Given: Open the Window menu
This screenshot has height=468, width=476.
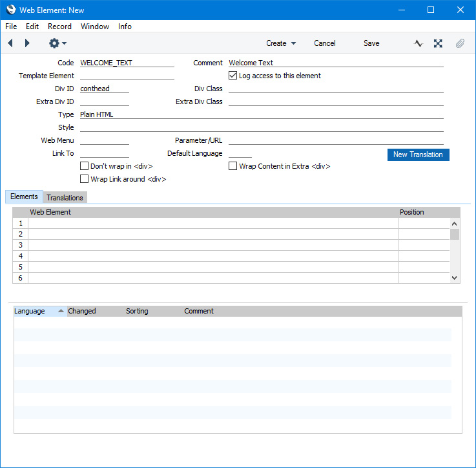Looking at the screenshot, I should click(x=95, y=27).
